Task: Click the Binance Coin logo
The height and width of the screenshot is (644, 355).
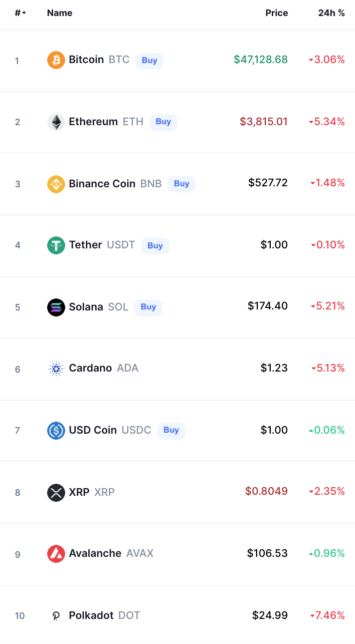Action: 56,183
